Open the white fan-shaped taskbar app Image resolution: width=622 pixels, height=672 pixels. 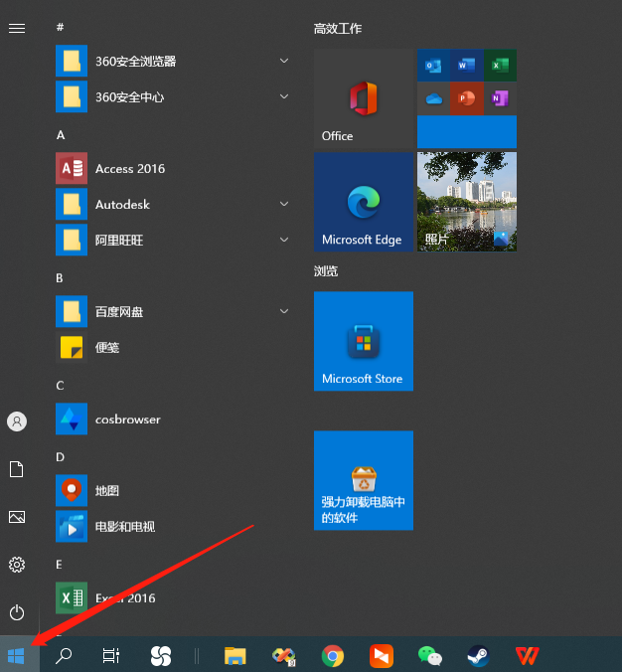click(x=161, y=656)
